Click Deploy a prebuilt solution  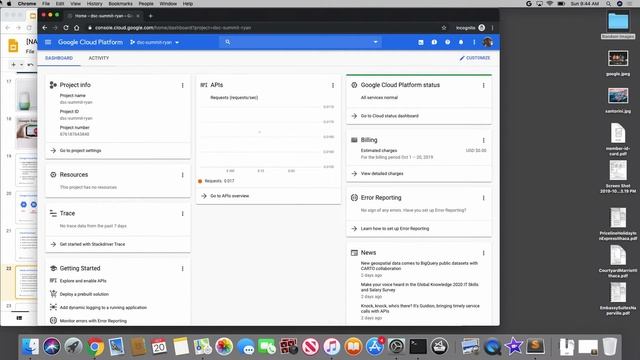[84, 294]
